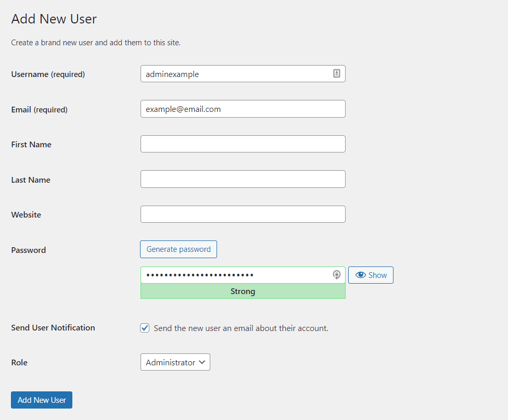This screenshot has height=420, width=508.
Task: Click the password manager icon inside the password field
Action: click(336, 274)
